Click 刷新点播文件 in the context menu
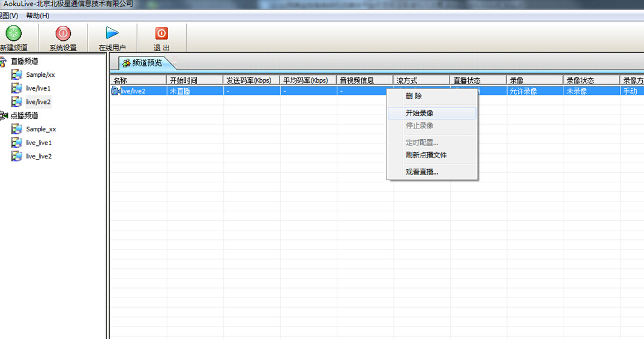 pos(426,155)
